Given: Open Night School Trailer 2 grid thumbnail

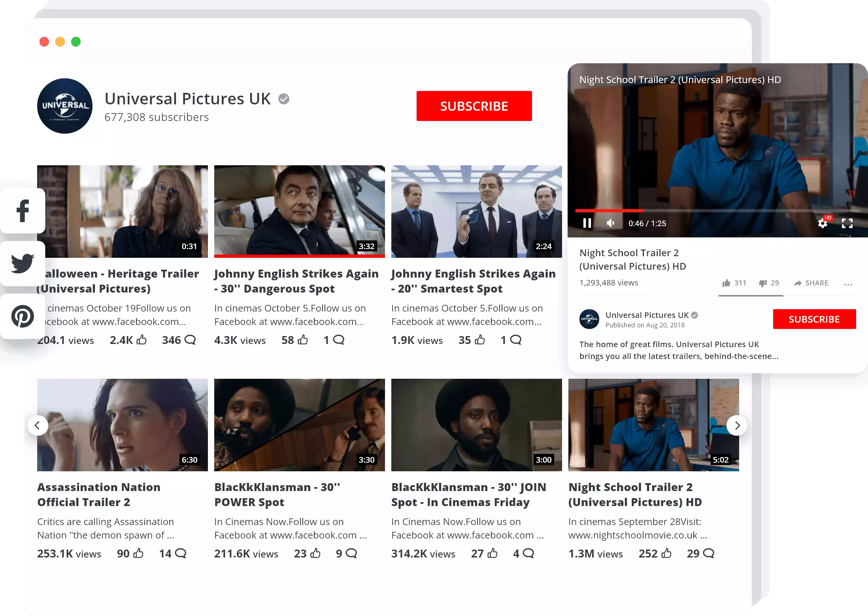Looking at the screenshot, I should pos(654,425).
